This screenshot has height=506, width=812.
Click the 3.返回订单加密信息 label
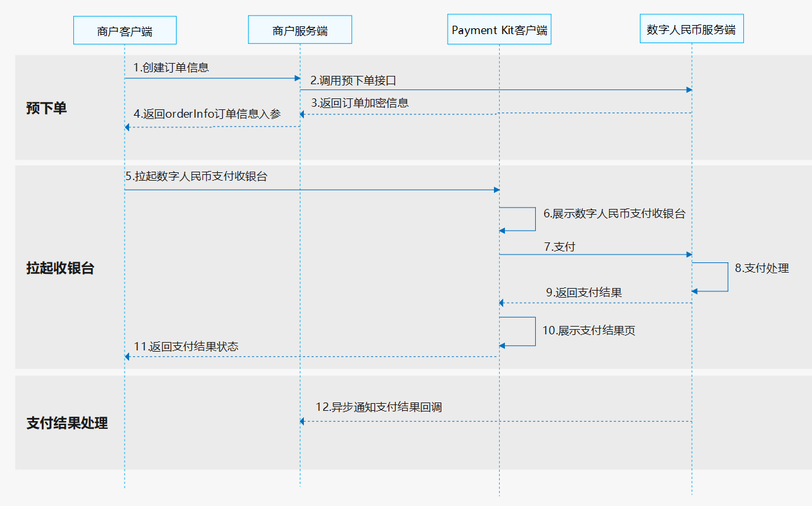(x=360, y=103)
